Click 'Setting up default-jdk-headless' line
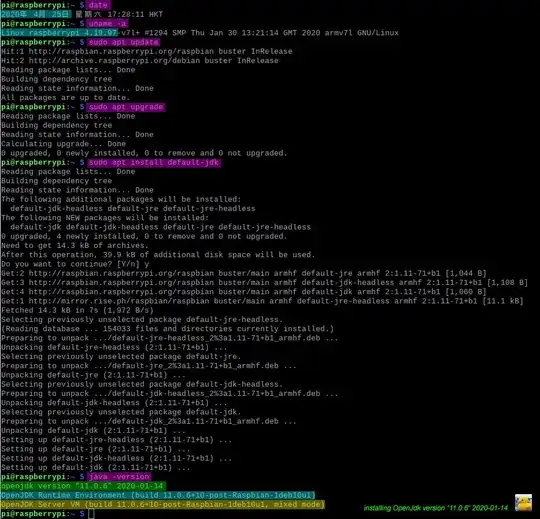 point(116,458)
